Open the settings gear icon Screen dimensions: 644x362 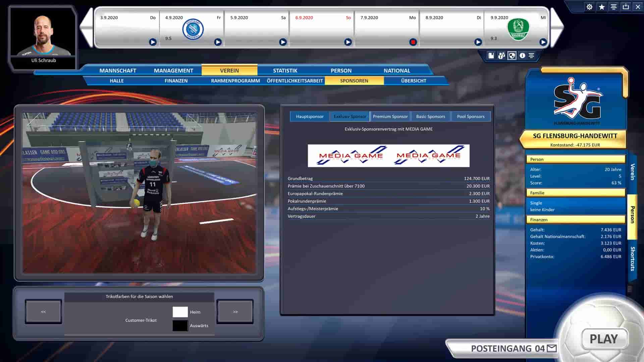pos(589,7)
